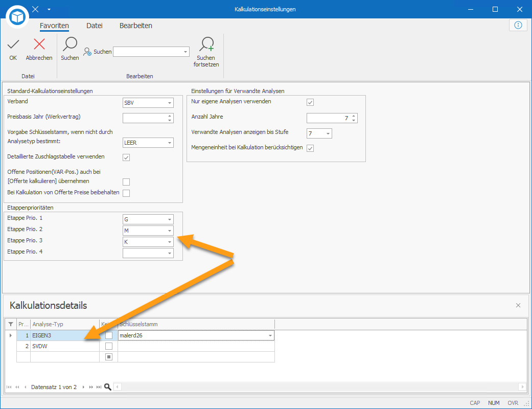The width and height of the screenshot is (532, 409).
Task: Open the malerd26 Schlüsselstamm dropdown
Action: pos(270,336)
